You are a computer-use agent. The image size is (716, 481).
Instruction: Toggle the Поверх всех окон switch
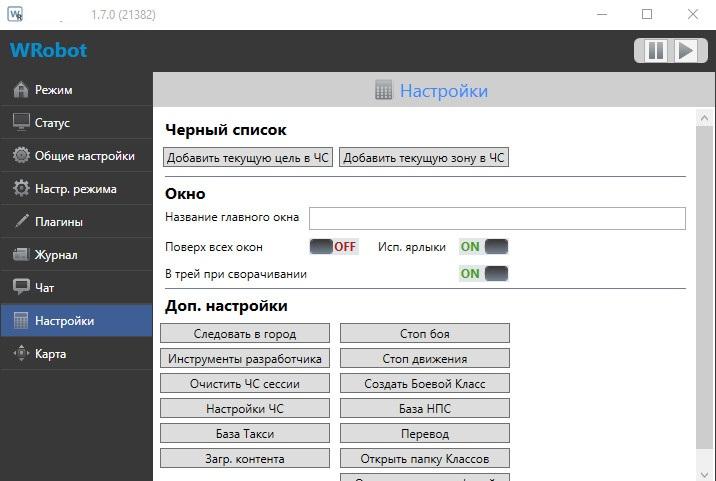click(x=333, y=247)
